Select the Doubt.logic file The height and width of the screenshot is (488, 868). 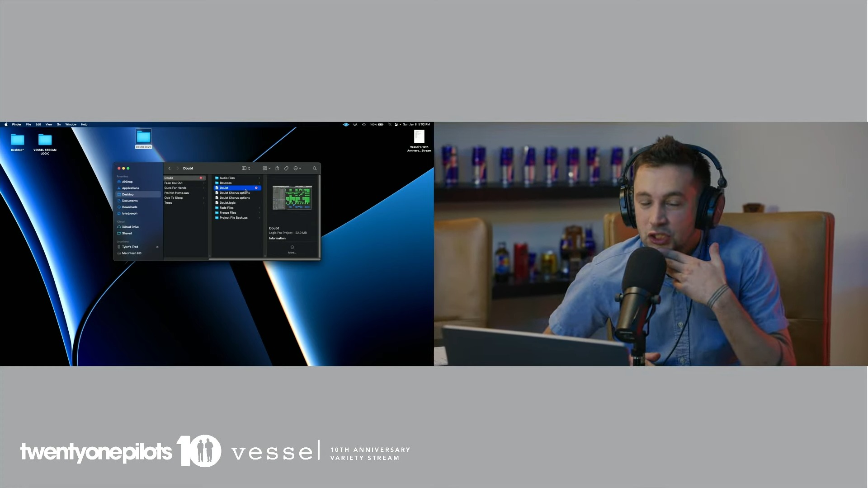tap(227, 203)
